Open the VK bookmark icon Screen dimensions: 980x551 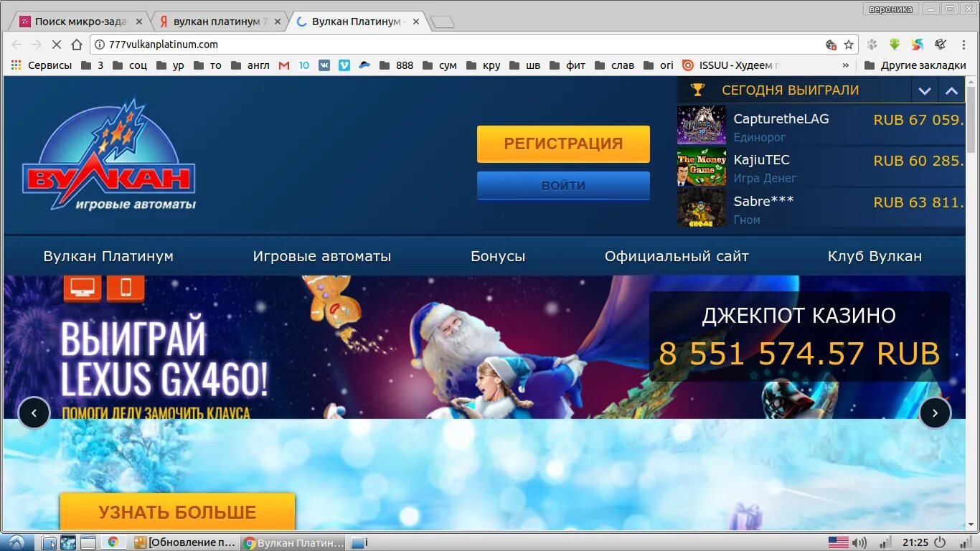[324, 65]
